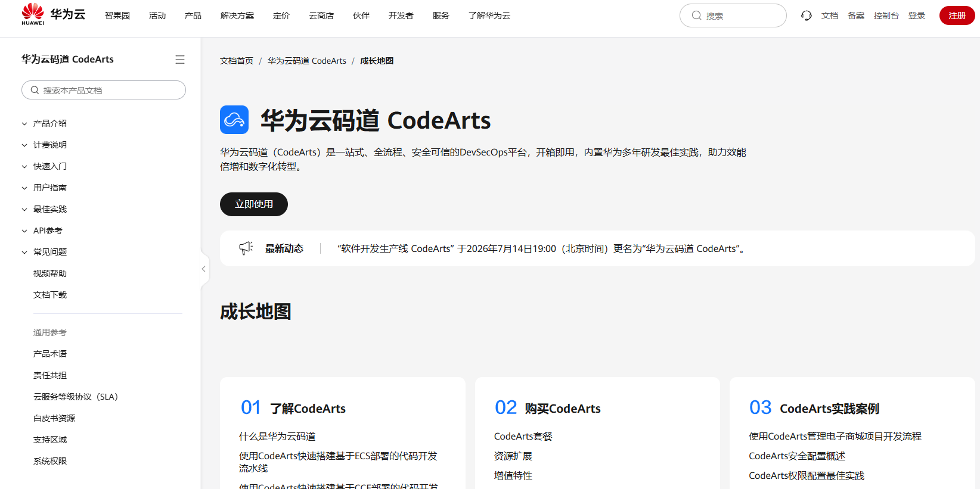This screenshot has height=489, width=980.
Task: Click the 立即使用 button
Action: (x=254, y=204)
